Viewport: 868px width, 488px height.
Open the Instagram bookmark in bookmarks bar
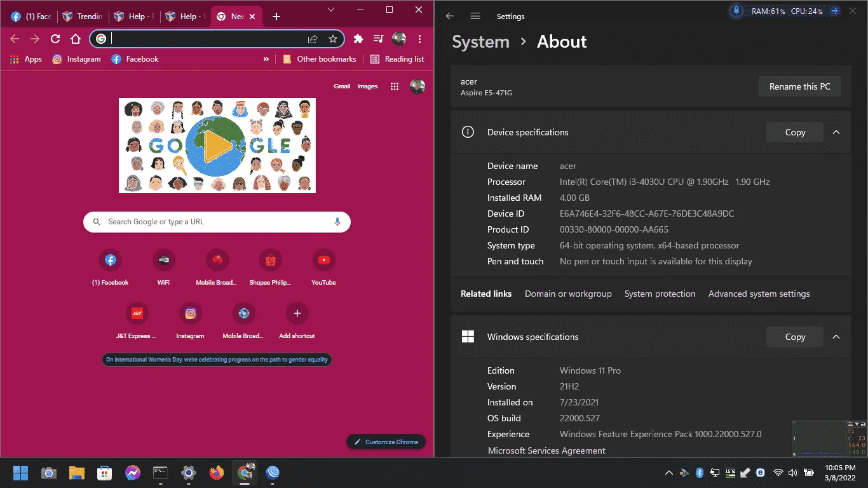(x=76, y=59)
